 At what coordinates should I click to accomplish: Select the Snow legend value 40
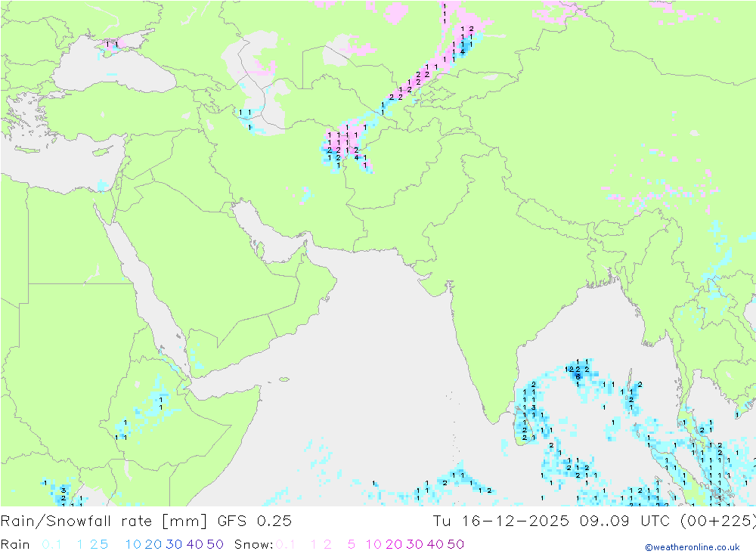435,544
